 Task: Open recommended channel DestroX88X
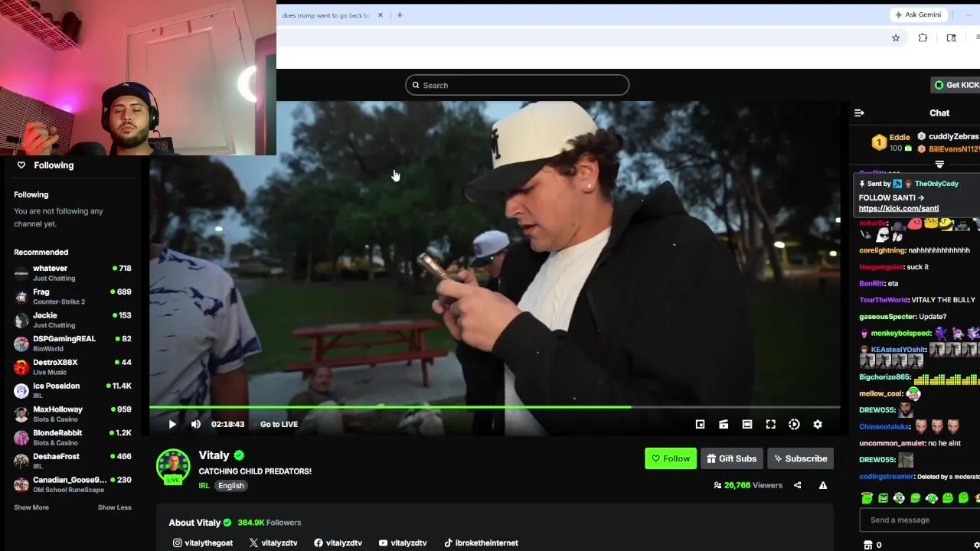tap(73, 367)
